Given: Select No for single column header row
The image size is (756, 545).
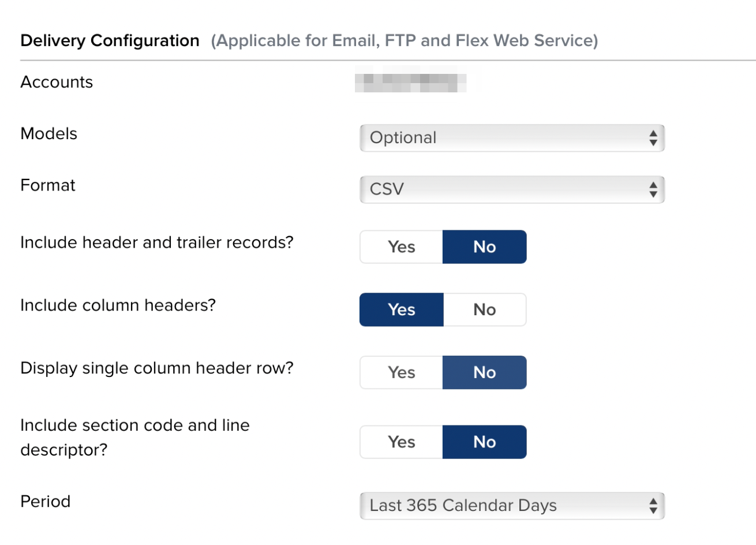Looking at the screenshot, I should coord(484,372).
